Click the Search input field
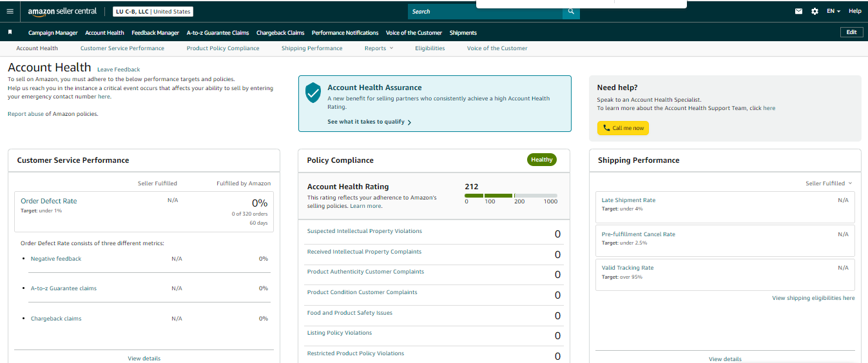This screenshot has height=363, width=868. pos(485,12)
